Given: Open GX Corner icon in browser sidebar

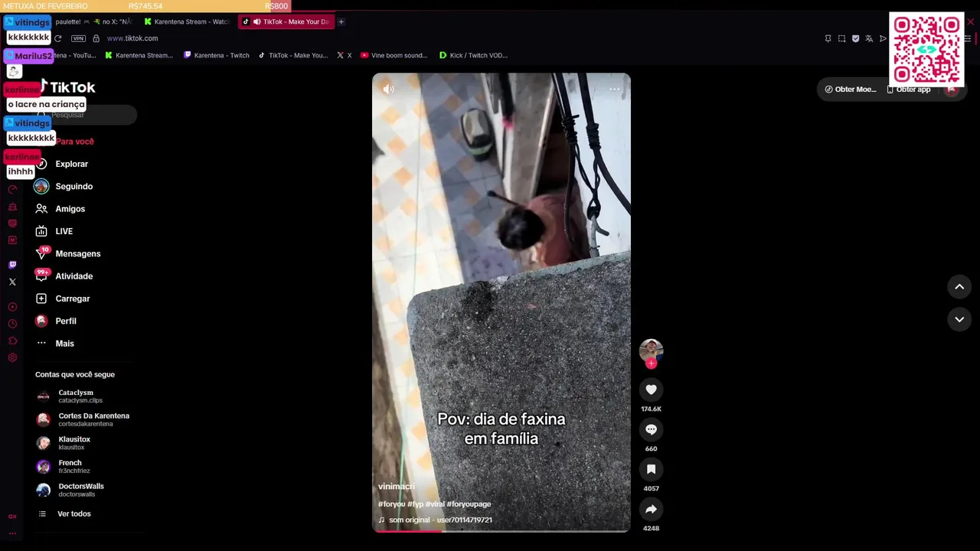Looking at the screenshot, I should pyautogui.click(x=12, y=517).
